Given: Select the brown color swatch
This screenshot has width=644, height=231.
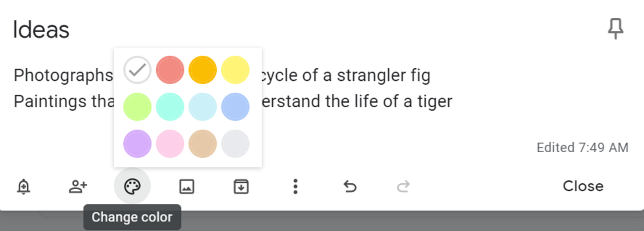Looking at the screenshot, I should click(203, 144).
